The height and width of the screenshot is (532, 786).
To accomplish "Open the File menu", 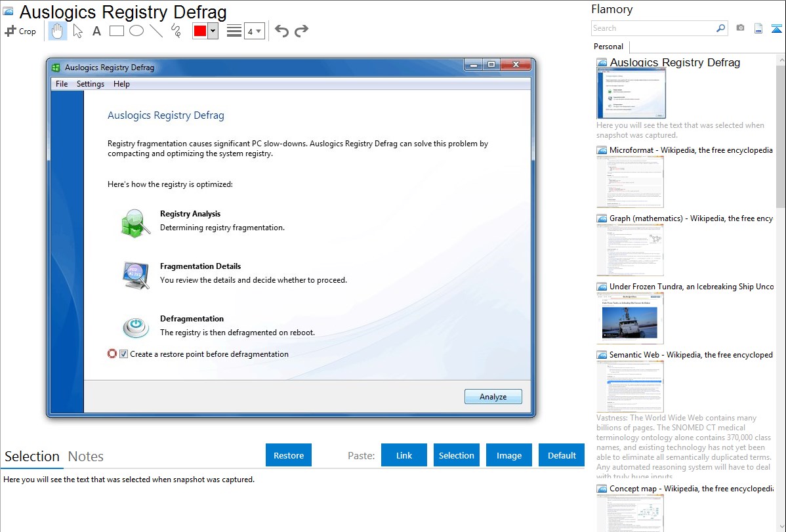I will [62, 84].
